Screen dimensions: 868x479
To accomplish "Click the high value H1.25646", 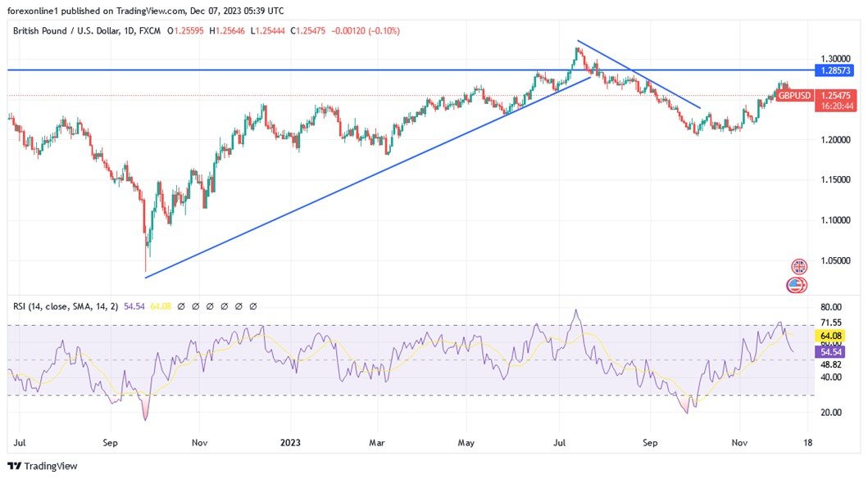I will coord(227,31).
